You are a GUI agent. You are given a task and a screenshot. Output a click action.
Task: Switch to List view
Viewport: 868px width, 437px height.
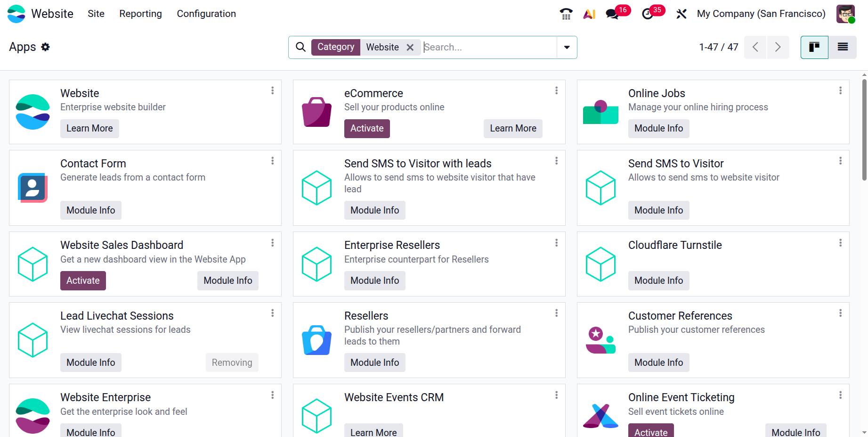[843, 47]
